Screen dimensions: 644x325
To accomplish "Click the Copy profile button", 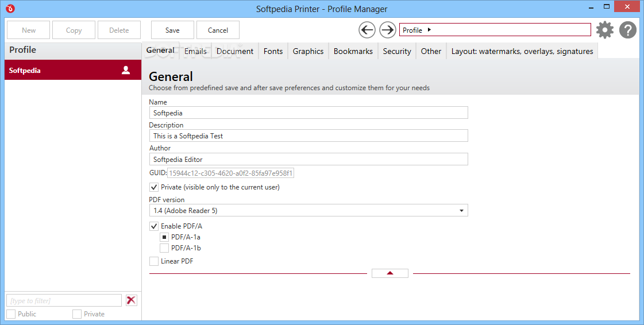I will tap(74, 30).
